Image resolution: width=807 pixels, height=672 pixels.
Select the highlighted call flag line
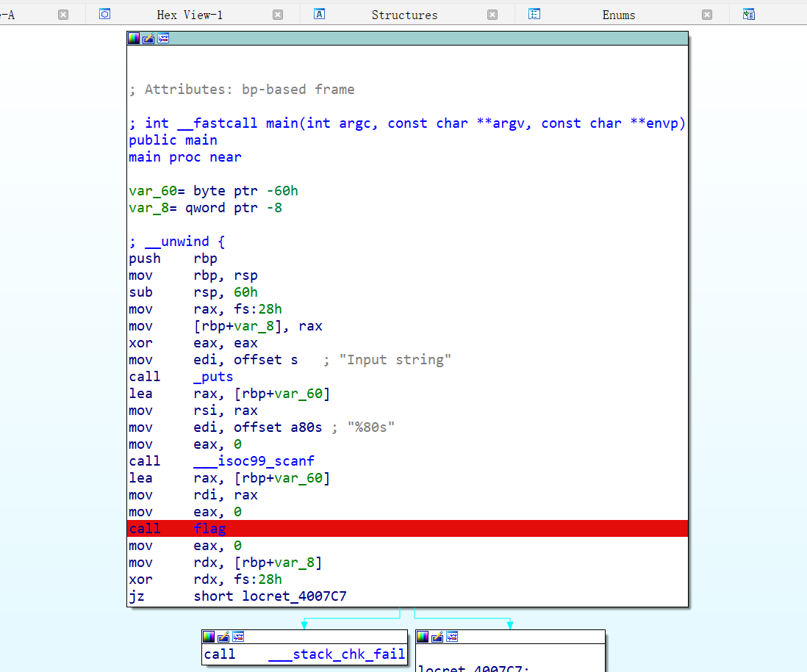[x=407, y=529]
